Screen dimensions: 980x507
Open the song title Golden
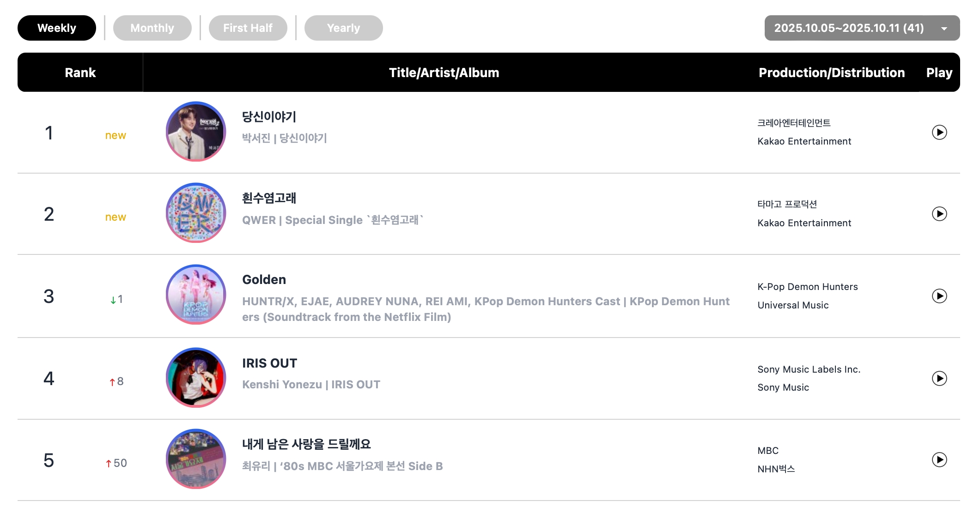click(264, 280)
